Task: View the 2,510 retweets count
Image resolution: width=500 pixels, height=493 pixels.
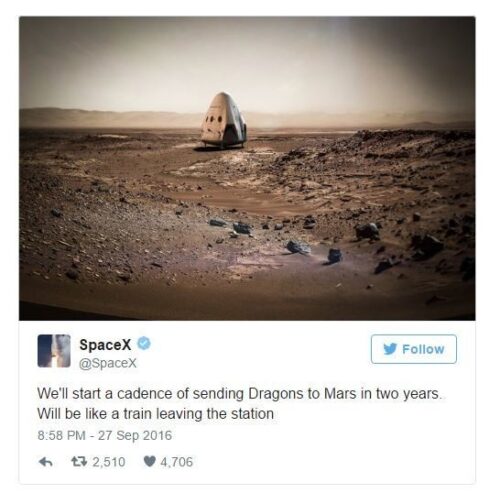Action: tap(109, 462)
